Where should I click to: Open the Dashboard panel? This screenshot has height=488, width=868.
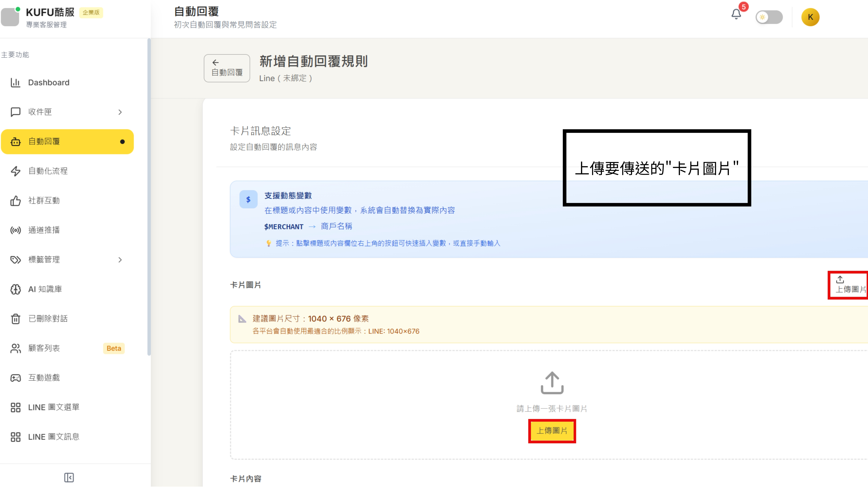[48, 83]
